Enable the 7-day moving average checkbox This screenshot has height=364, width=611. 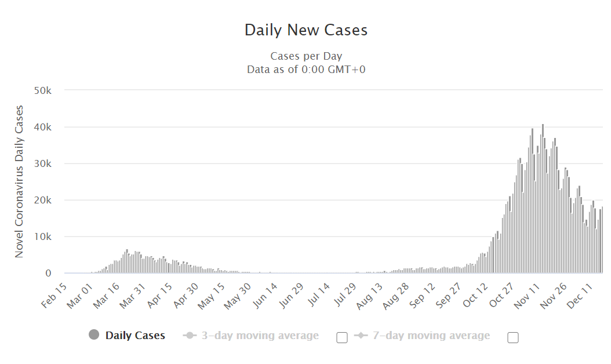pos(513,337)
